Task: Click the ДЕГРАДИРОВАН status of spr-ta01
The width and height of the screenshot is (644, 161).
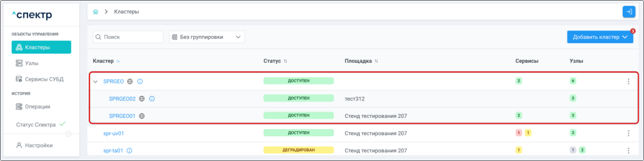Action: (x=298, y=150)
